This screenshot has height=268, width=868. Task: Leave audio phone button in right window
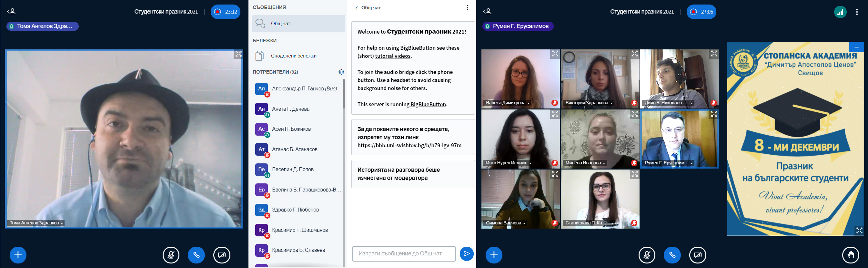point(672,255)
